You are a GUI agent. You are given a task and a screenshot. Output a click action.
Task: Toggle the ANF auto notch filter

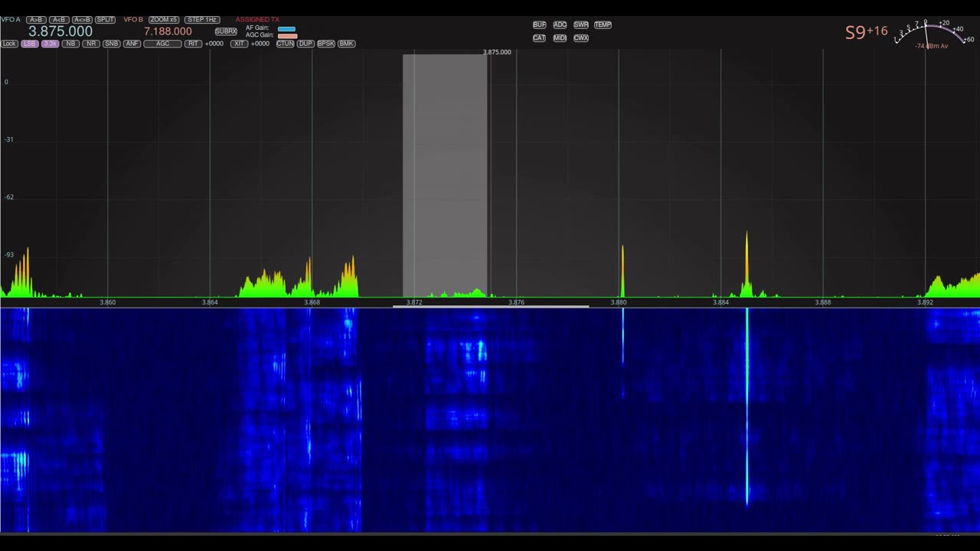click(132, 44)
